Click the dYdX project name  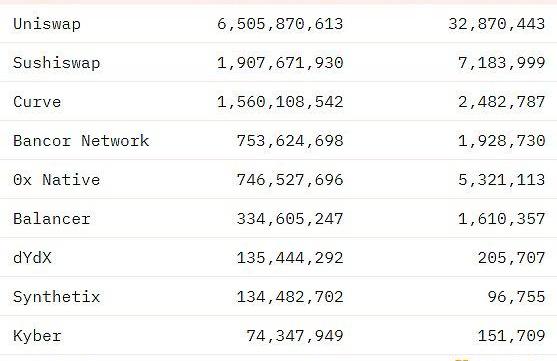32,258
